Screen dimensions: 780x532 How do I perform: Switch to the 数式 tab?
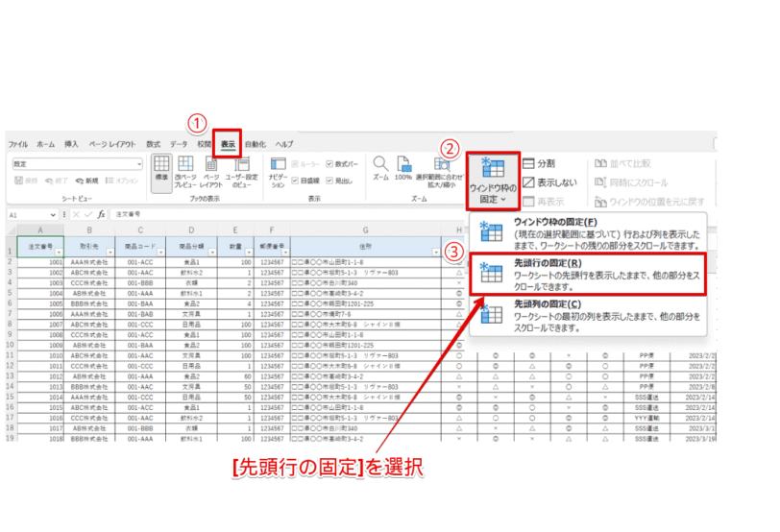pyautogui.click(x=154, y=144)
